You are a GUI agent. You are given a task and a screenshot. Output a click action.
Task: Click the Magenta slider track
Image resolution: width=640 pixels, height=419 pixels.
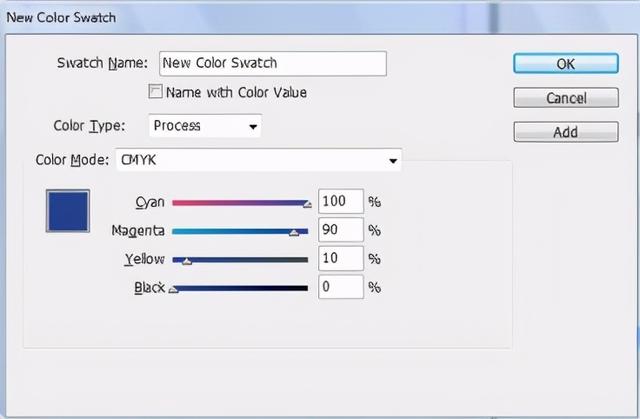[x=240, y=231]
